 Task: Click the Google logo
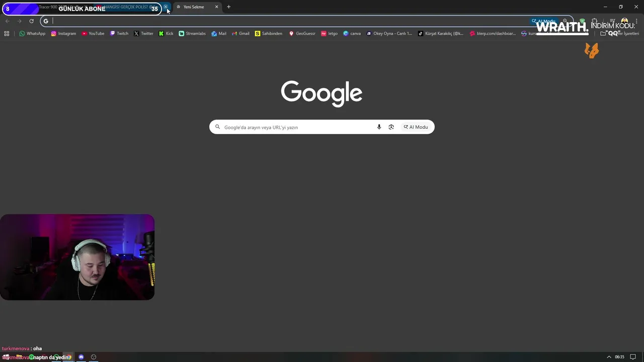pos(321,93)
